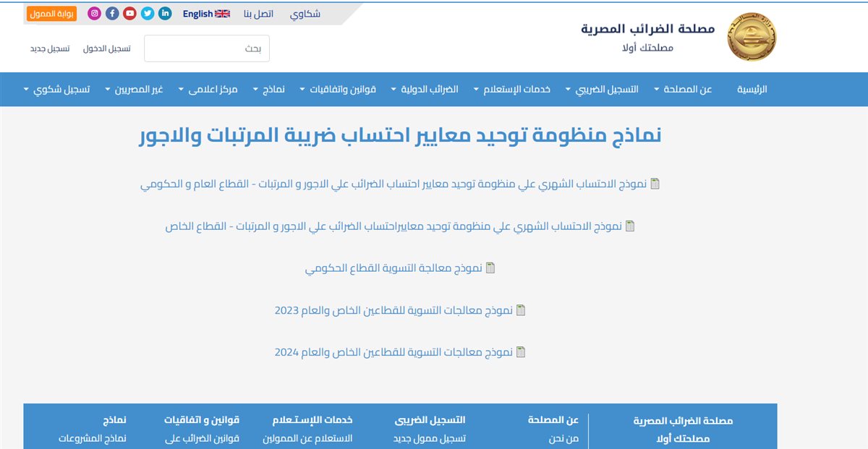
Task: Open the monthly calculation form for القطاع العام و الحكومي
Action: (x=393, y=184)
